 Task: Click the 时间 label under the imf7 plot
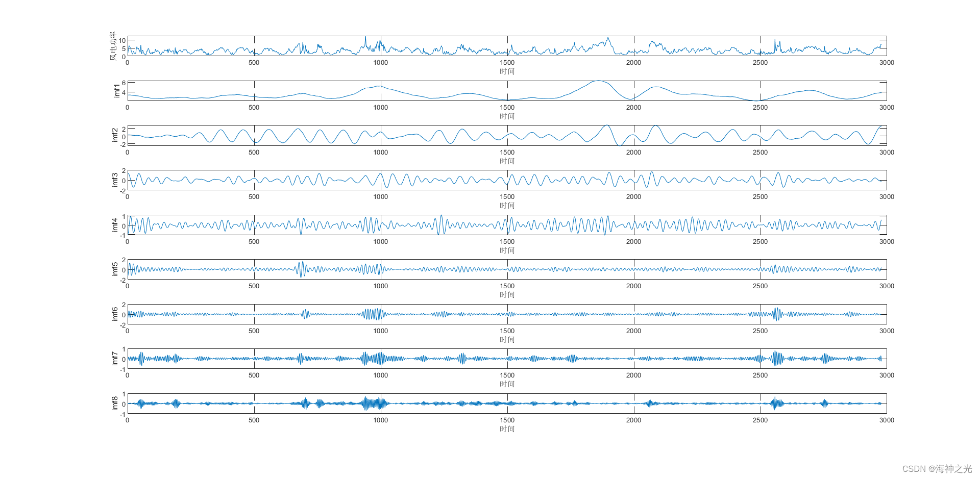click(x=507, y=384)
